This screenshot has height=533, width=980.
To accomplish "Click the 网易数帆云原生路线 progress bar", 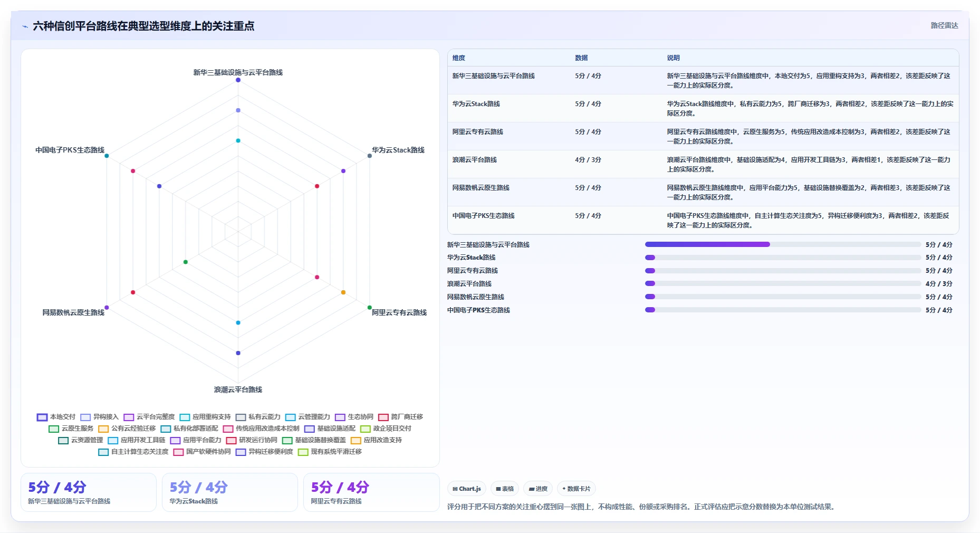I will [783, 297].
